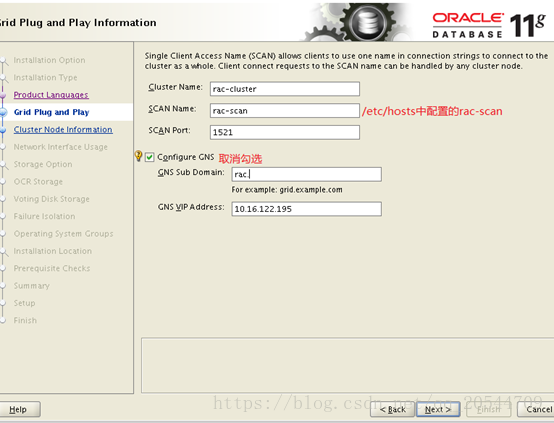Click the Operating System Groups step label
Screen dimensions: 554x423
(x=63, y=234)
